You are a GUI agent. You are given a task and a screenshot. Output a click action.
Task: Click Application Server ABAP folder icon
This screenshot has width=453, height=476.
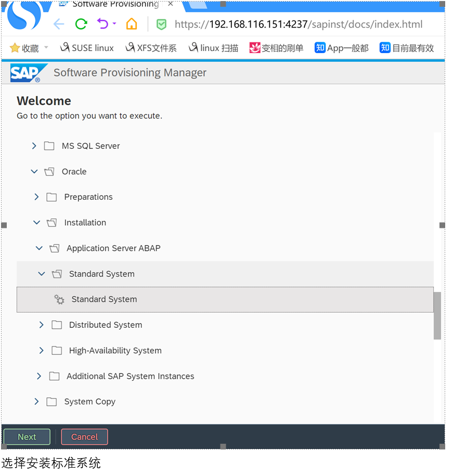(x=54, y=248)
